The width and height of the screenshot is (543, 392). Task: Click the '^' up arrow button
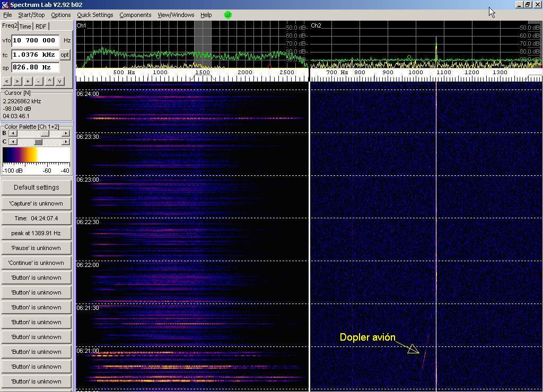click(x=49, y=81)
